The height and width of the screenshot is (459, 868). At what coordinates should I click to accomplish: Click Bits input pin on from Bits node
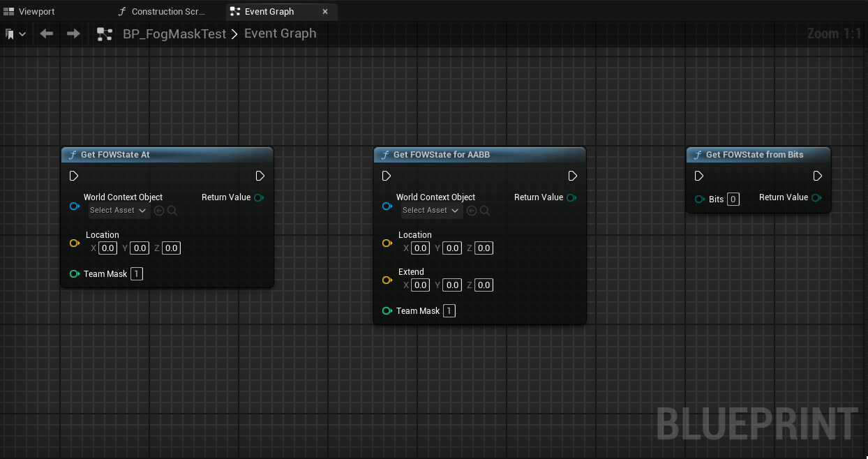tap(700, 200)
